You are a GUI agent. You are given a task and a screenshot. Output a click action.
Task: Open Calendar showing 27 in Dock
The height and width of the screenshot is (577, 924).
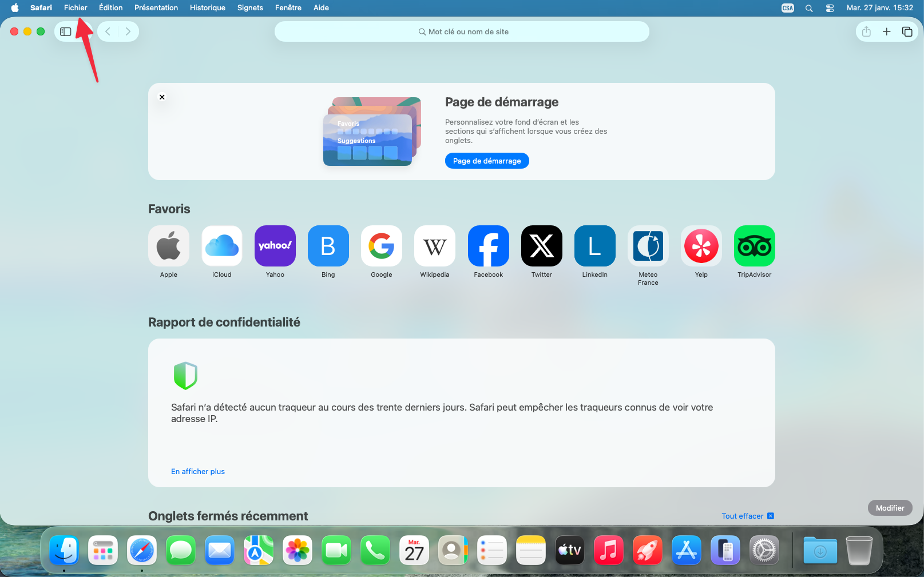[414, 551]
